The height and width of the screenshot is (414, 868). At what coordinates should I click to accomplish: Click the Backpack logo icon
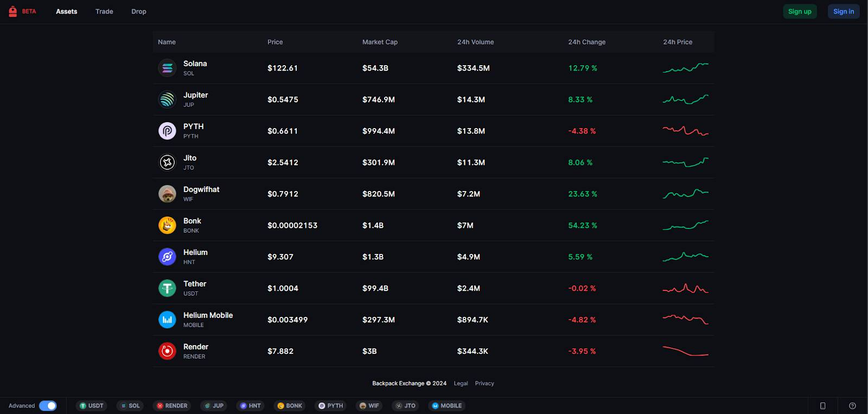pos(12,11)
